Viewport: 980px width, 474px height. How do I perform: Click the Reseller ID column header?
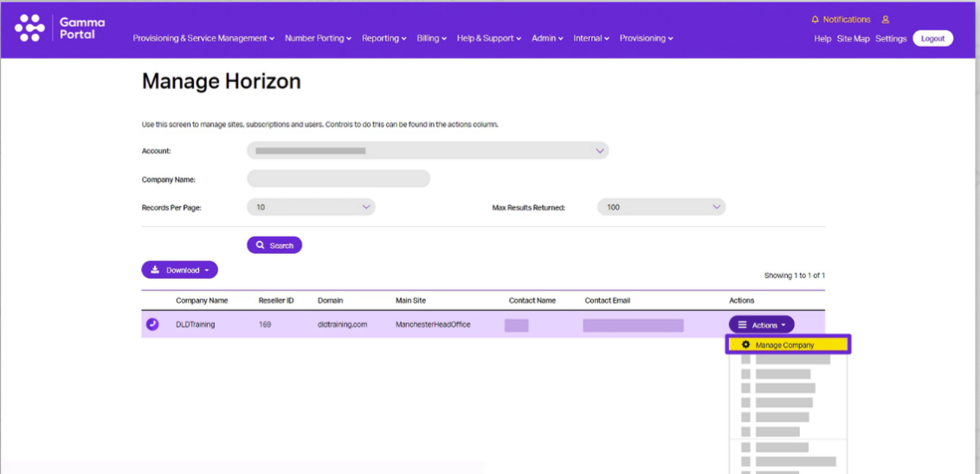[276, 301]
